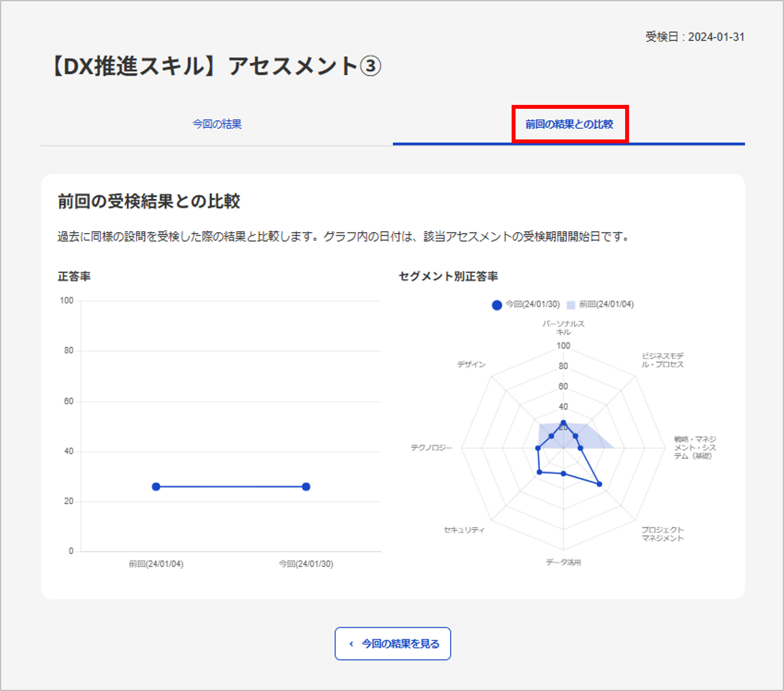784x691 pixels.
Task: Click the 今回(24/01/30) legend text label
Action: coord(532,304)
